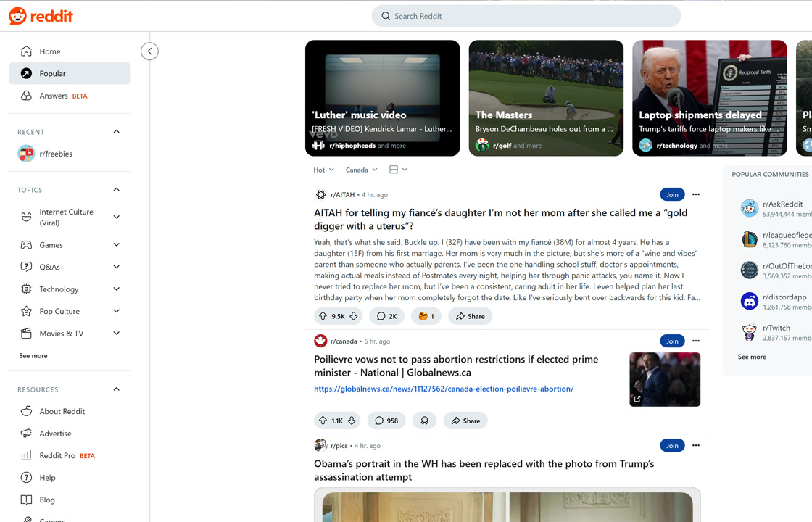812x522 pixels.
Task: Open The Masters trending card
Action: pos(547,98)
